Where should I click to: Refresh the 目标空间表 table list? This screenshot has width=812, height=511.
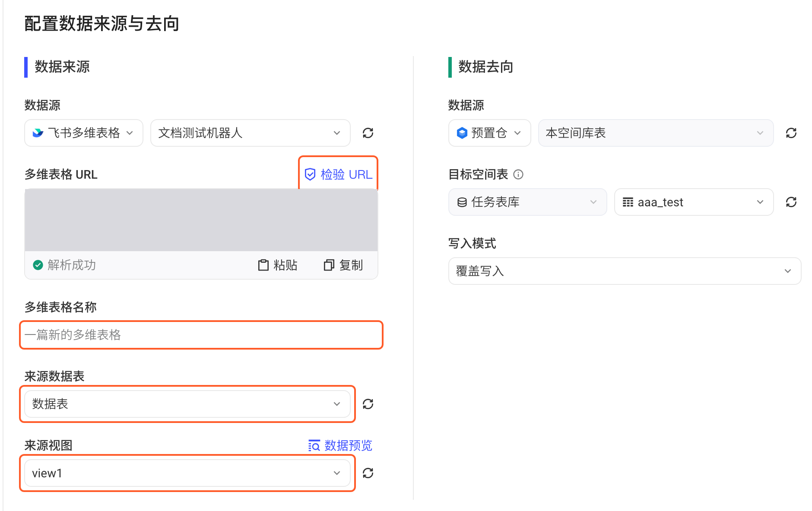pyautogui.click(x=791, y=202)
